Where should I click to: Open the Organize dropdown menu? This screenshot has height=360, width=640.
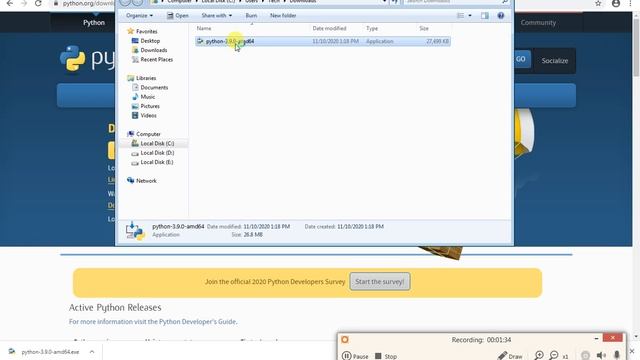point(140,16)
